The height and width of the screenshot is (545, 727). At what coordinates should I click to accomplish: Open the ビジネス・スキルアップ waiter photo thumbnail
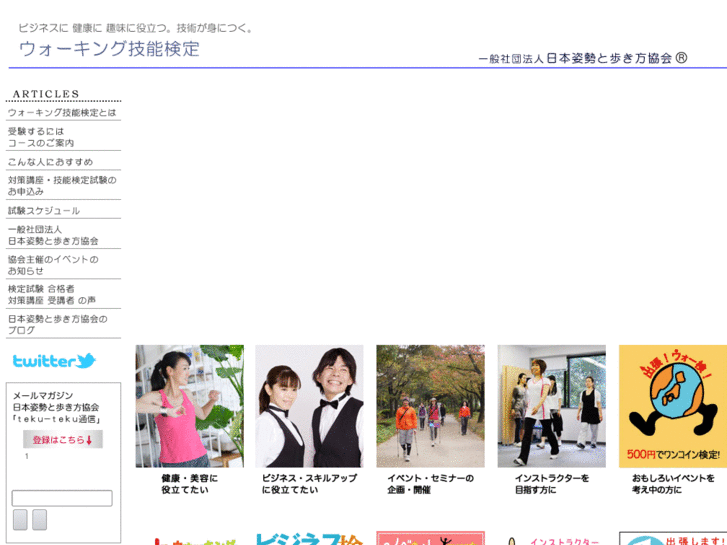coord(309,406)
